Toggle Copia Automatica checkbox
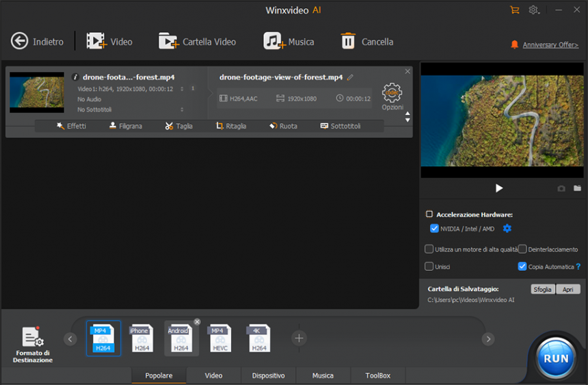The width and height of the screenshot is (588, 385). click(x=522, y=267)
